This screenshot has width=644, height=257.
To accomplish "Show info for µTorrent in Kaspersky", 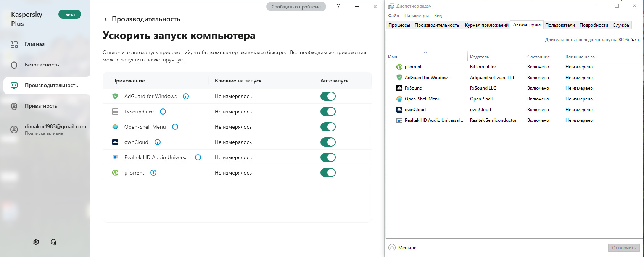I will click(x=153, y=173).
